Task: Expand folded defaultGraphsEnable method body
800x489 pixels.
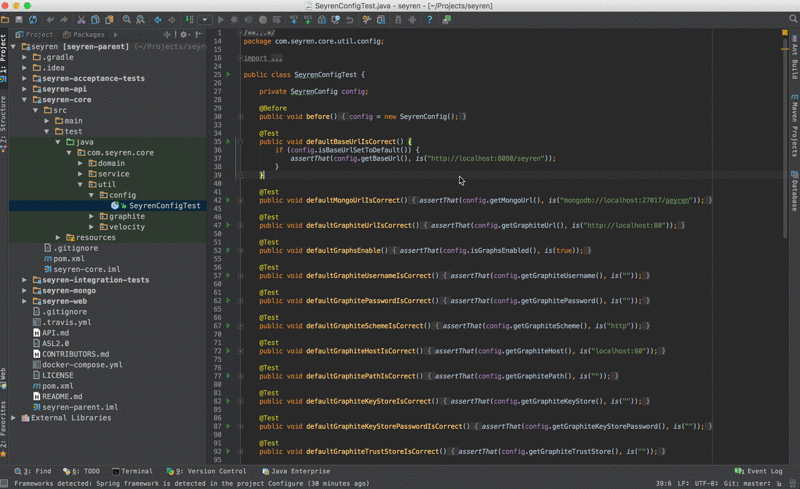Action: 240,251
